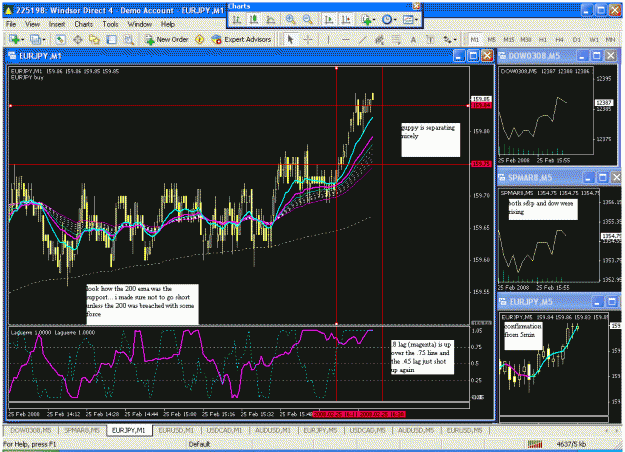Open the Arrows objects dropdown
The width and height of the screenshot is (625, 452).
[450, 39]
